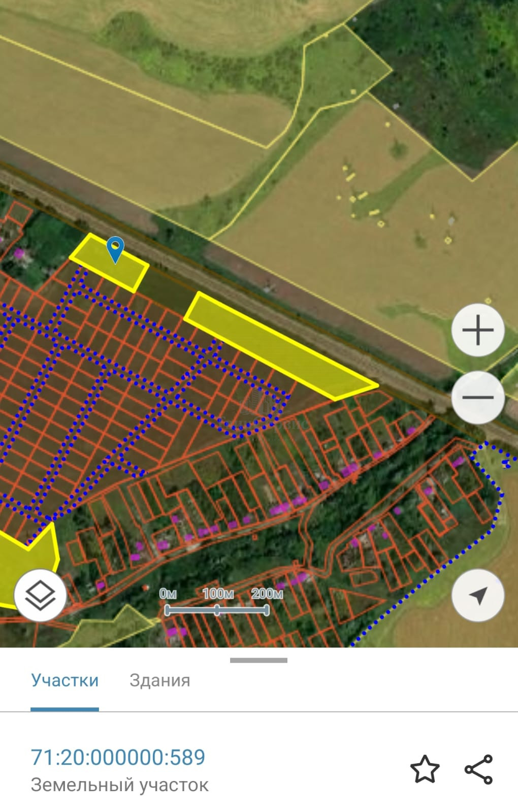This screenshot has height=812, width=518.
Task: Center map on my location arrow
Action: click(x=477, y=595)
